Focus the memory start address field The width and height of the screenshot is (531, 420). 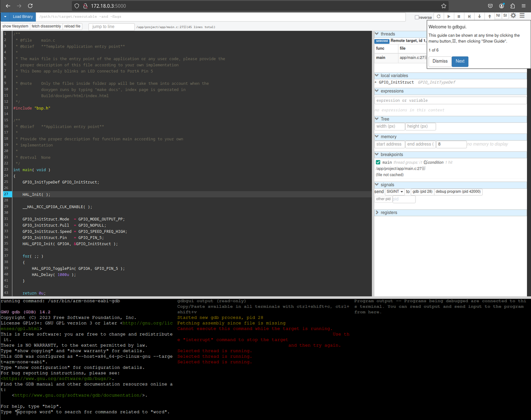coord(390,144)
